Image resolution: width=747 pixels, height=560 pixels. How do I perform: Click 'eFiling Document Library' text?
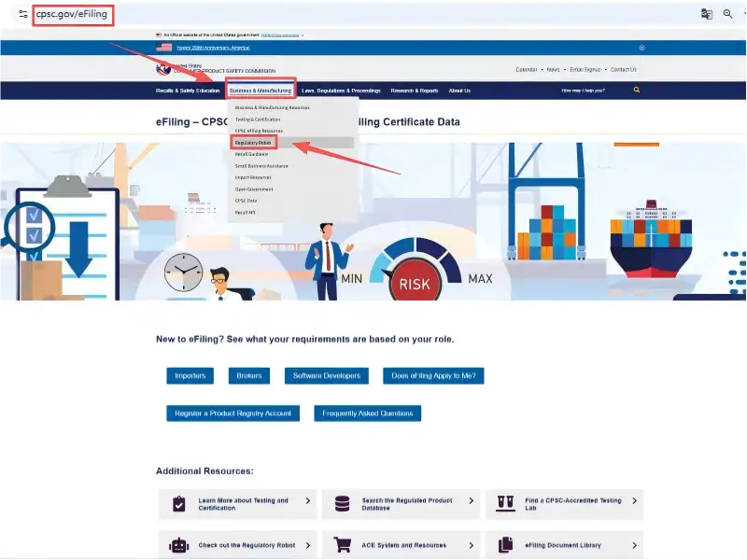[563, 545]
